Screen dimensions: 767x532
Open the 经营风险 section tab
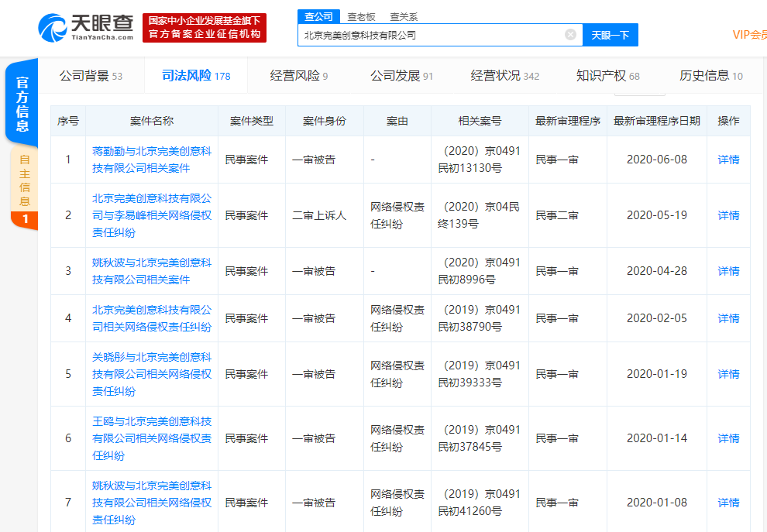tap(298, 76)
